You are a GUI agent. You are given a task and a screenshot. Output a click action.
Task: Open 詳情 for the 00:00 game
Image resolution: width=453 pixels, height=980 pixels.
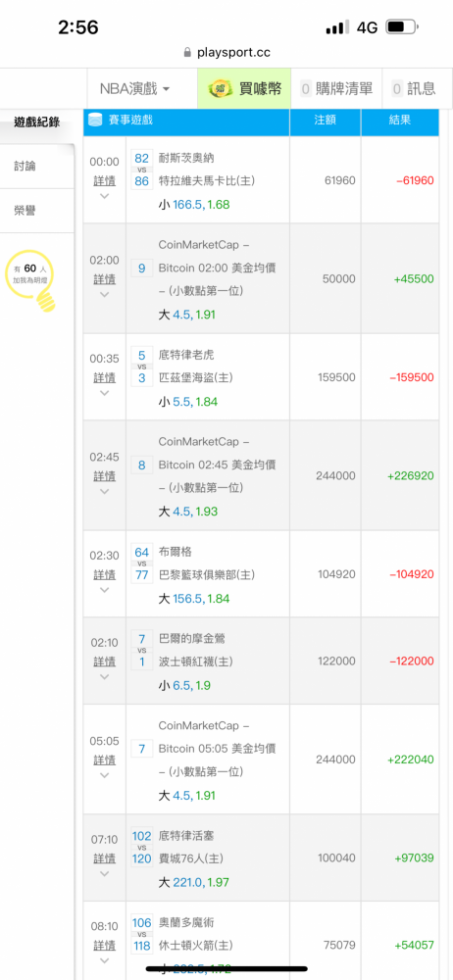pyautogui.click(x=105, y=181)
